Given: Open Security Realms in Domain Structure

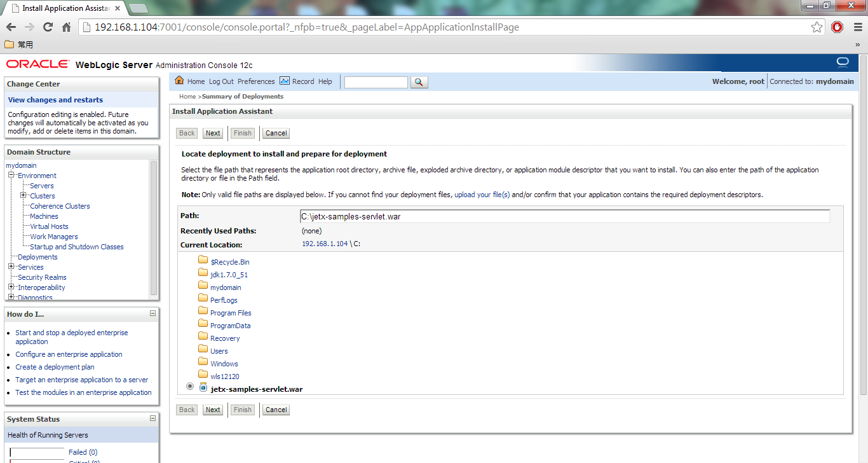Looking at the screenshot, I should click(42, 277).
